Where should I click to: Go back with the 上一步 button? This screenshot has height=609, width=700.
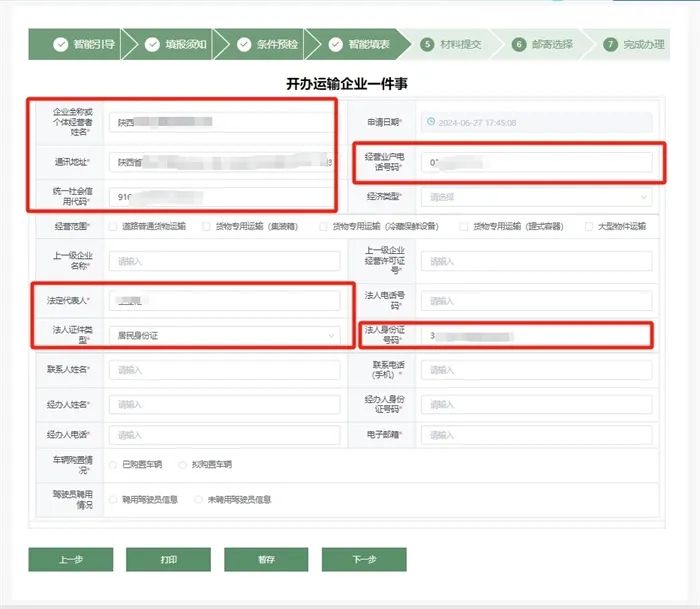coord(70,560)
